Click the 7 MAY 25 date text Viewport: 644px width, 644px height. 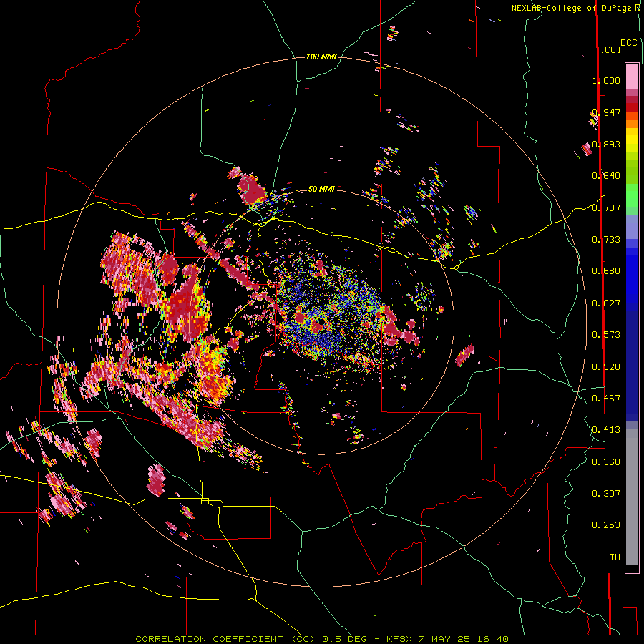coord(446,639)
